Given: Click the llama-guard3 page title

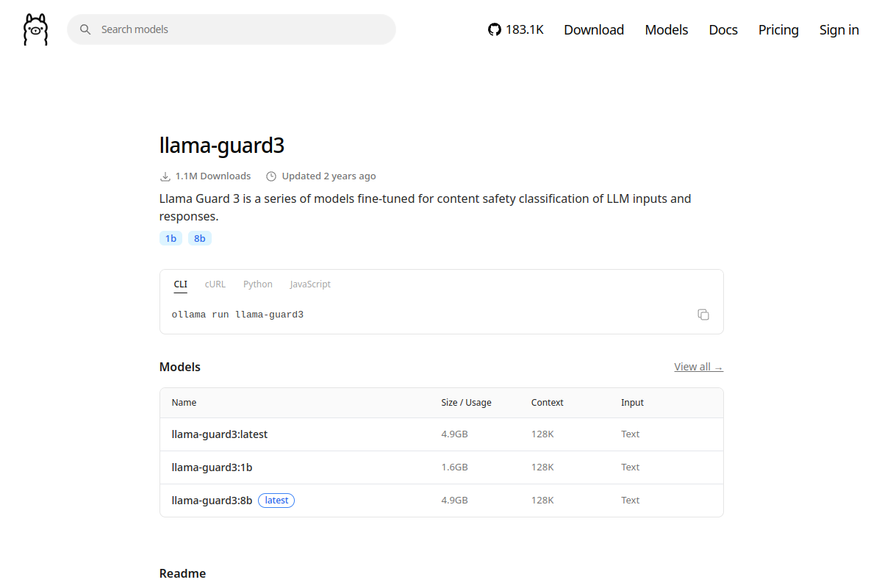Looking at the screenshot, I should [222, 145].
